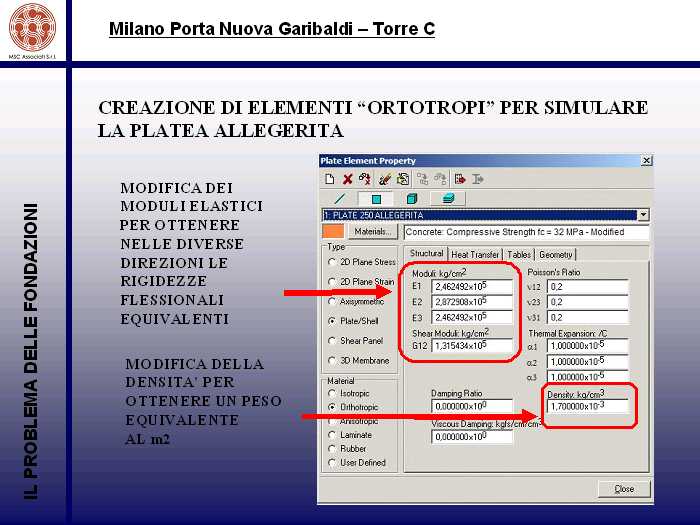Click the new property blank-page icon
This screenshot has width=700, height=525.
click(329, 179)
